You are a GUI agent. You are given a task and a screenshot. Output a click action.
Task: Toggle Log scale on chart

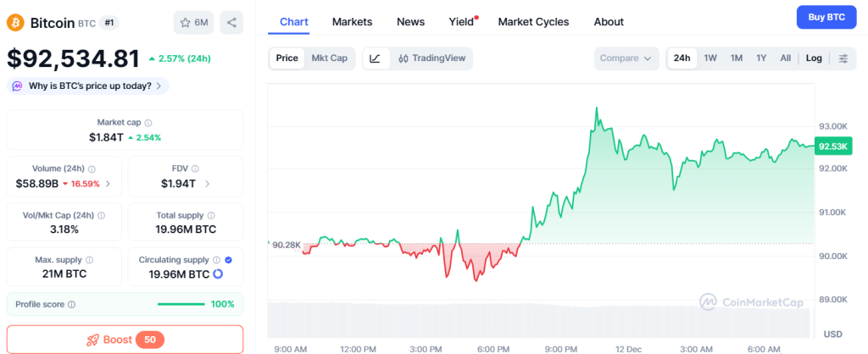tap(814, 58)
